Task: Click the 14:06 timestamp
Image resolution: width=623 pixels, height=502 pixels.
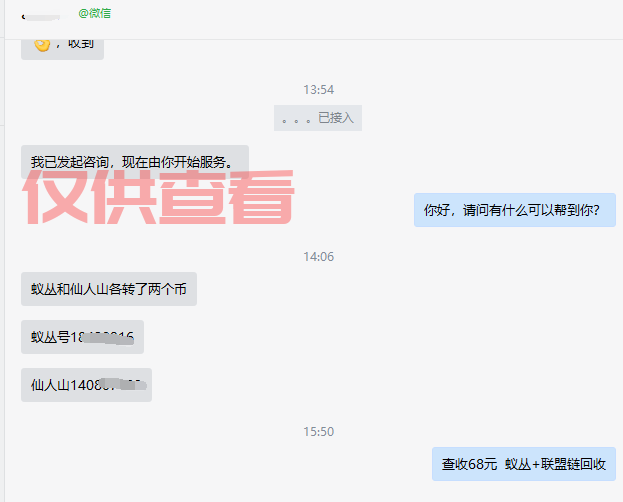Action: 319,257
